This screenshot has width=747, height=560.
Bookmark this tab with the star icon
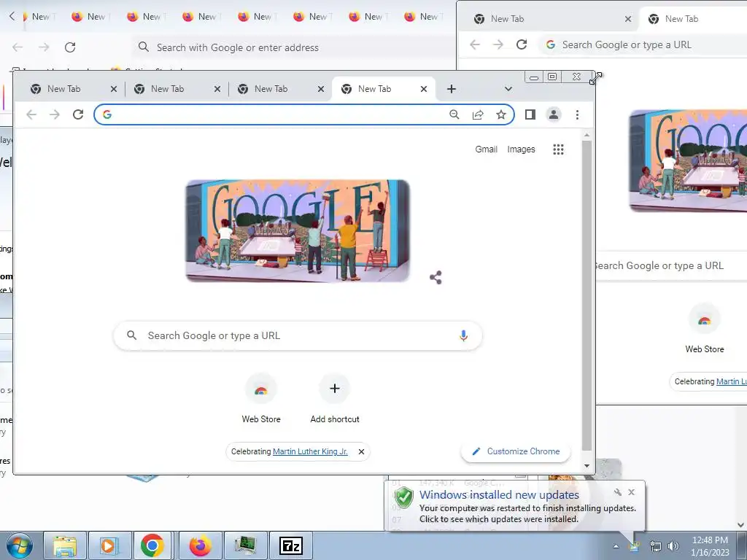500,114
